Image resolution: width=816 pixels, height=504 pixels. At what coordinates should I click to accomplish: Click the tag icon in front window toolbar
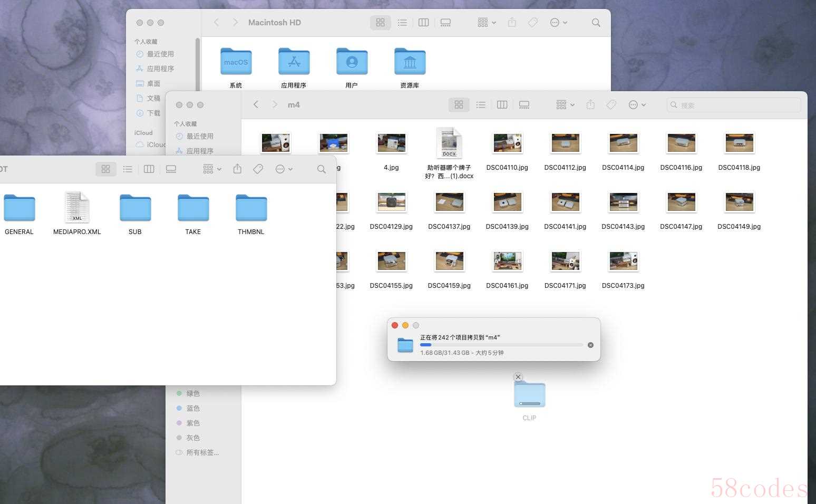(x=258, y=169)
